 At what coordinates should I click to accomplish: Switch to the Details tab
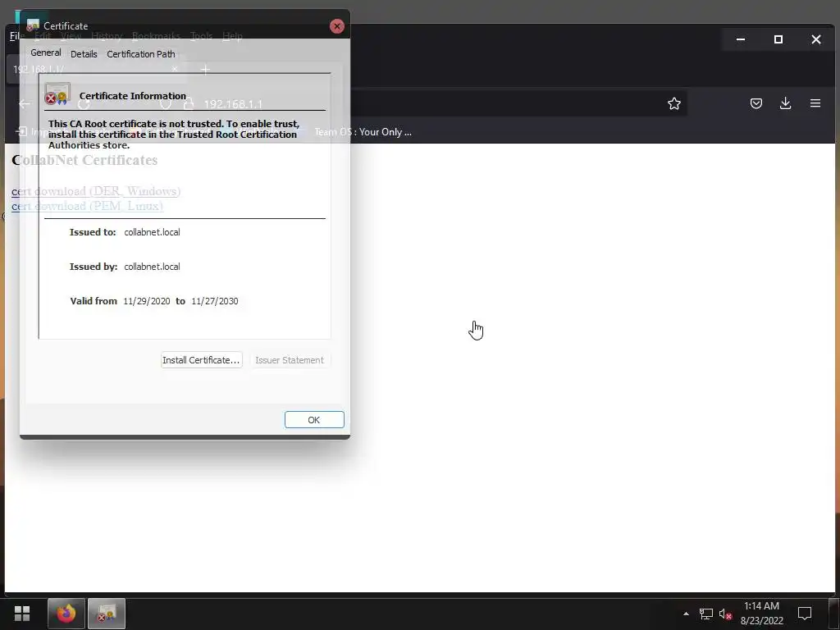pos(84,54)
